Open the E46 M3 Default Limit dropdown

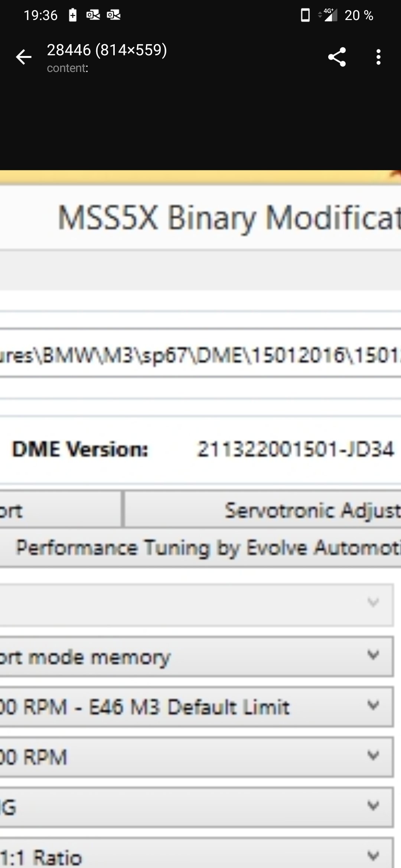tap(197, 706)
